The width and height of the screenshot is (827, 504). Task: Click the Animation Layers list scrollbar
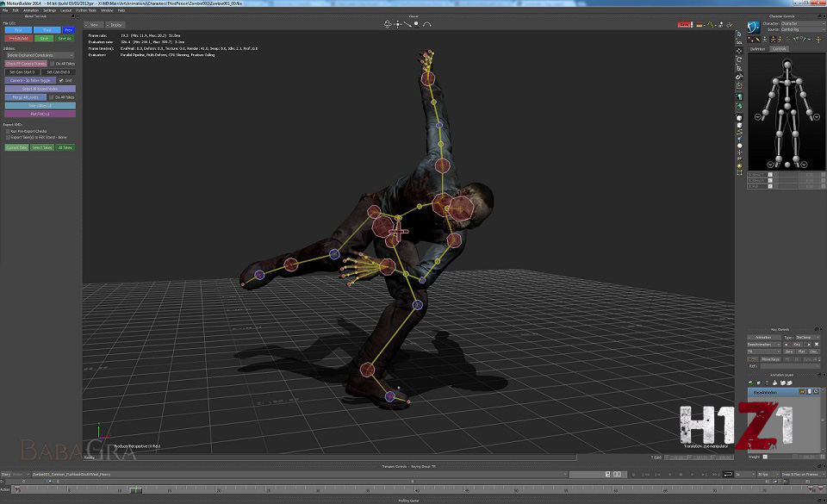823,420
